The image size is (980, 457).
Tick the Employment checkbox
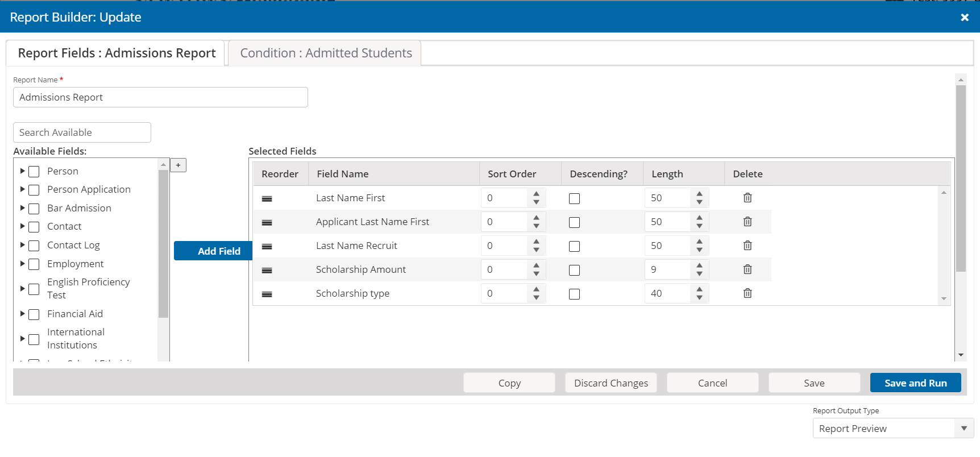point(34,264)
